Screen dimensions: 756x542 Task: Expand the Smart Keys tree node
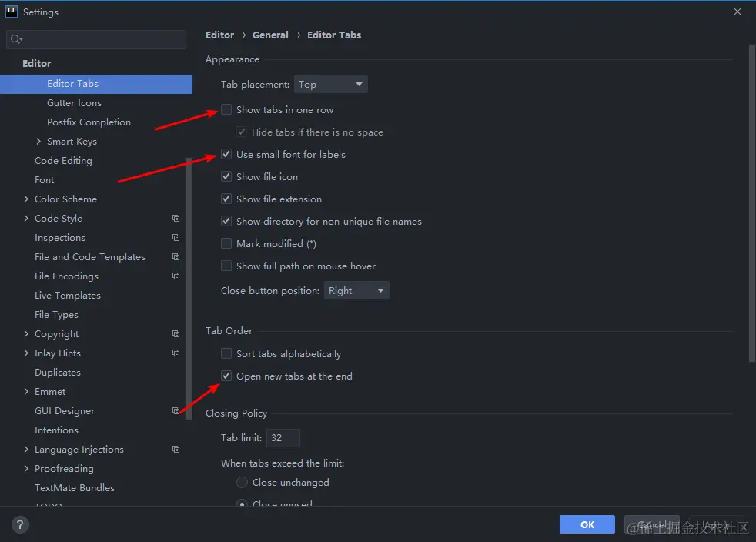38,142
